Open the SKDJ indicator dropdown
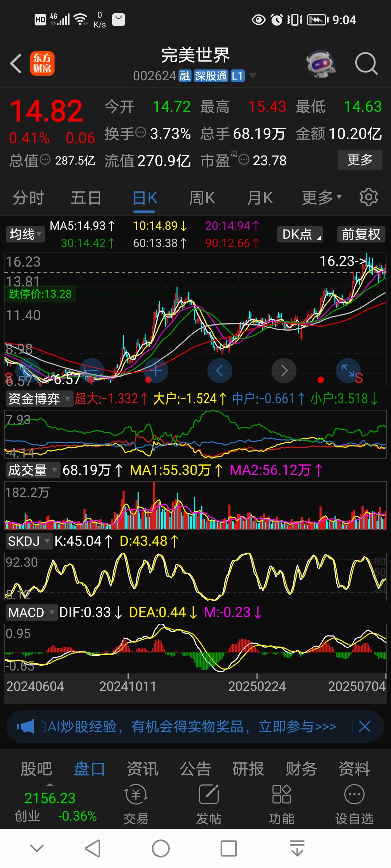 (x=29, y=541)
